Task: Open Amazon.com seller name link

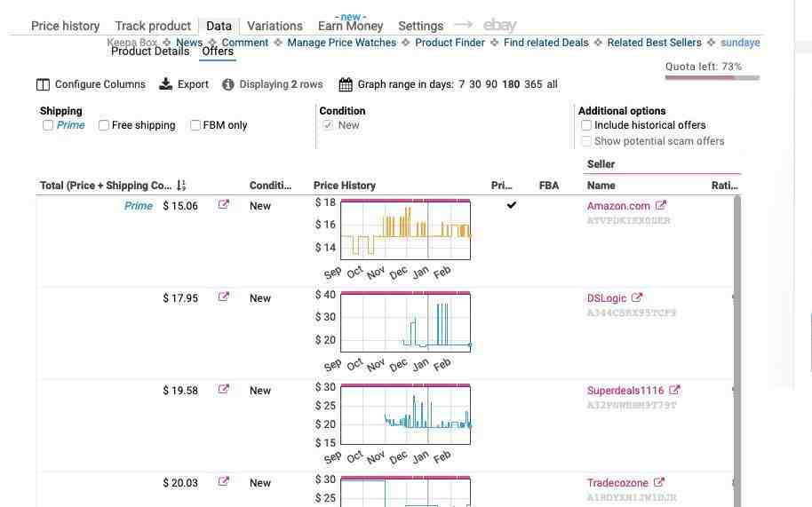Action: point(618,206)
